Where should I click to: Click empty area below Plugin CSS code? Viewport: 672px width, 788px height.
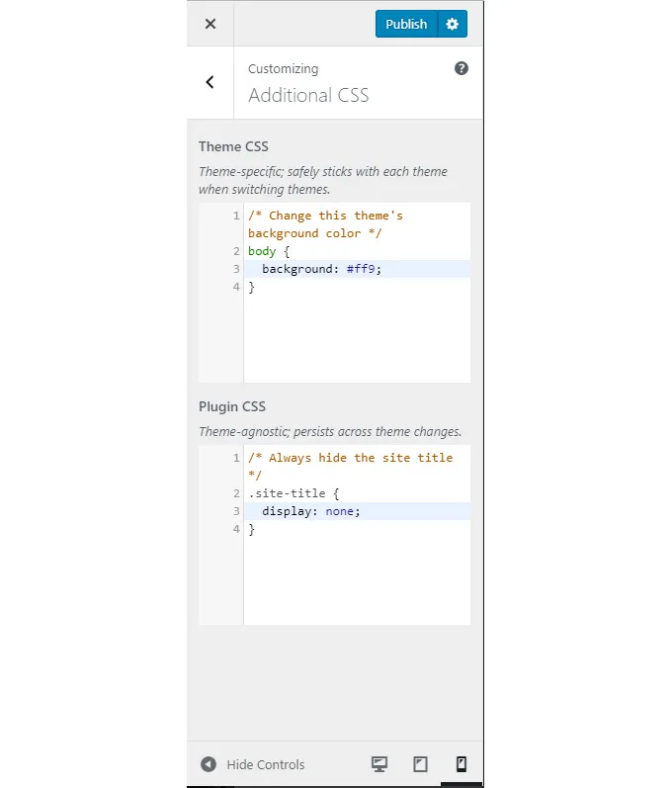pyautogui.click(x=356, y=583)
